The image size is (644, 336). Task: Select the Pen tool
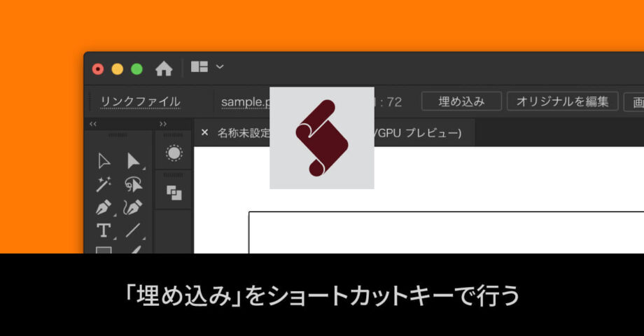(104, 208)
